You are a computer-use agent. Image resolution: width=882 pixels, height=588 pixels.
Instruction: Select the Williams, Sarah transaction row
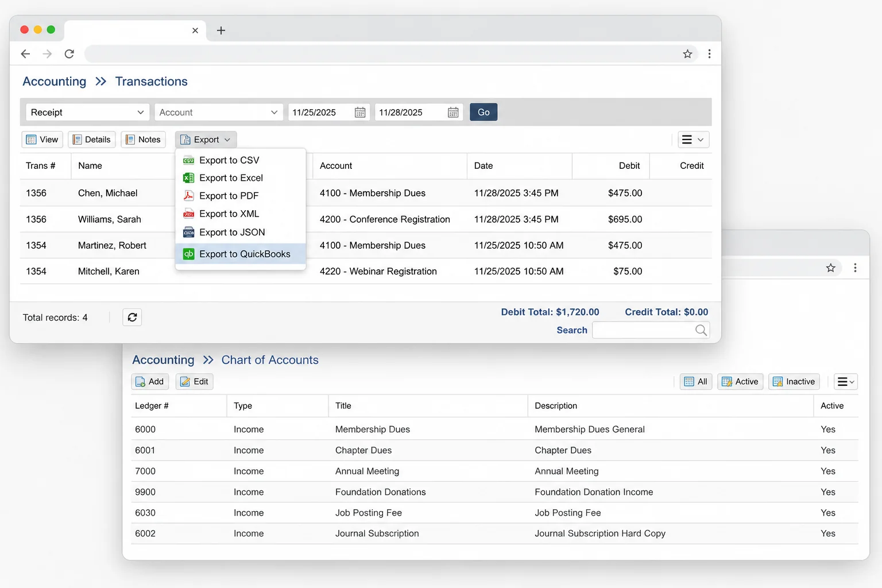tap(366, 219)
